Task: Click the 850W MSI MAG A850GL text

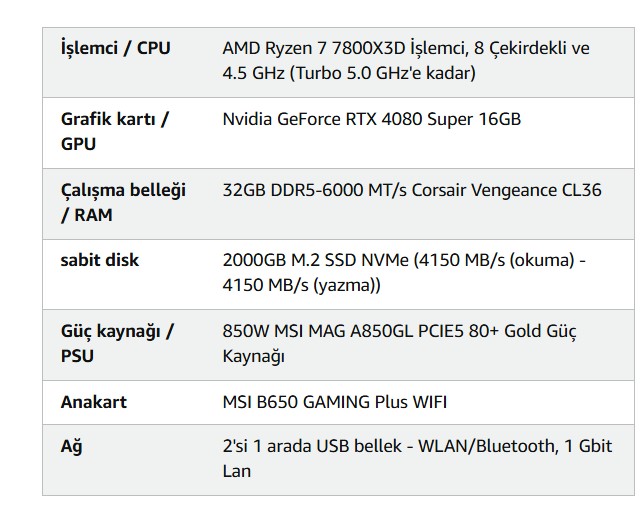Action: (x=334, y=331)
